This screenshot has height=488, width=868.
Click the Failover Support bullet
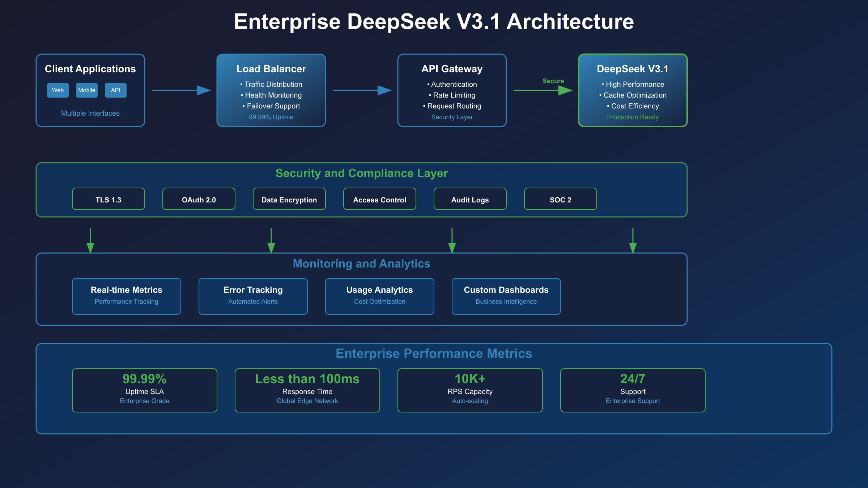[271, 106]
